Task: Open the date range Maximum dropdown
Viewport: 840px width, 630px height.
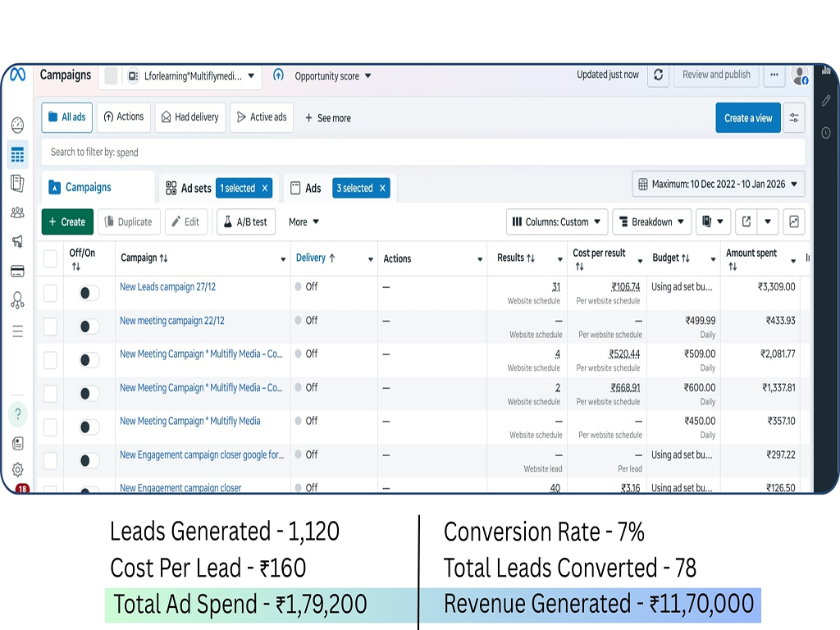Action: pyautogui.click(x=719, y=184)
